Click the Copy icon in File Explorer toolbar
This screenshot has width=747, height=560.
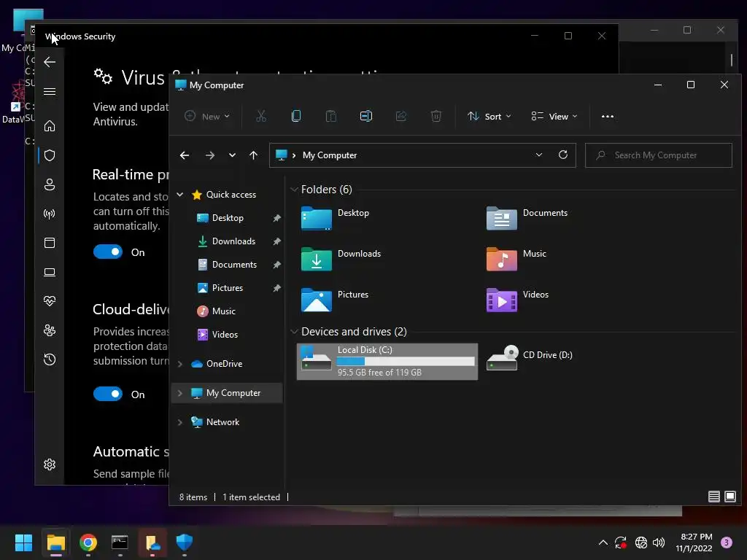[x=296, y=116]
